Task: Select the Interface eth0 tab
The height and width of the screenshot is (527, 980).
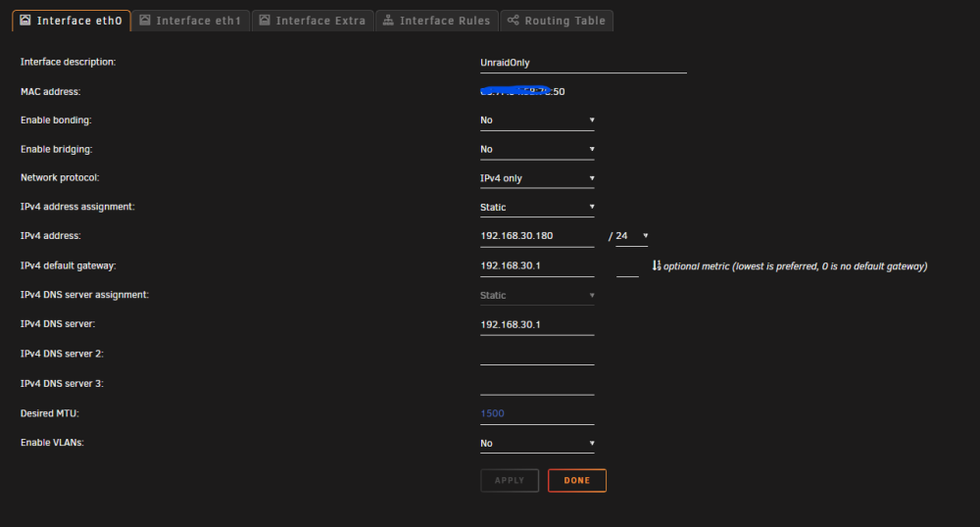Action: pos(72,21)
